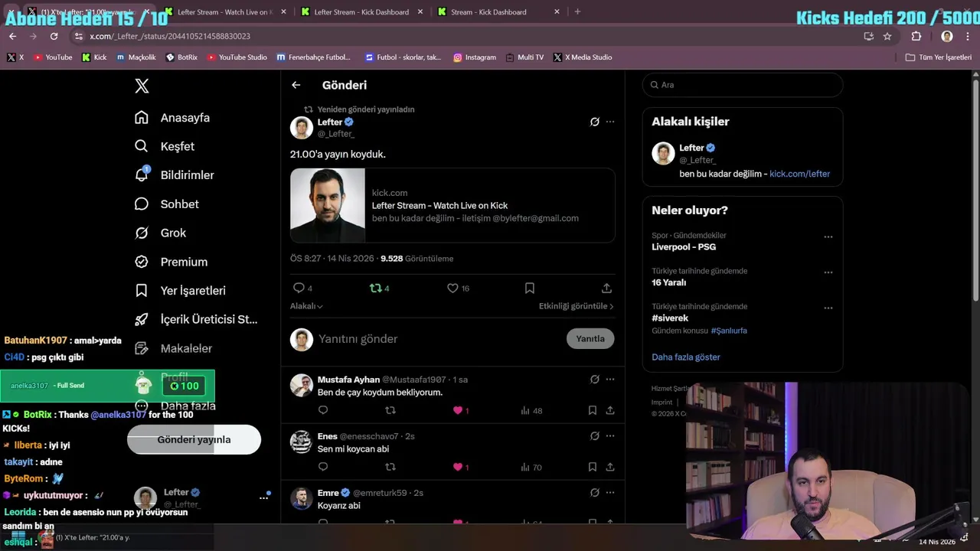Open Mustafa Ayhan's profile name

click(x=348, y=380)
